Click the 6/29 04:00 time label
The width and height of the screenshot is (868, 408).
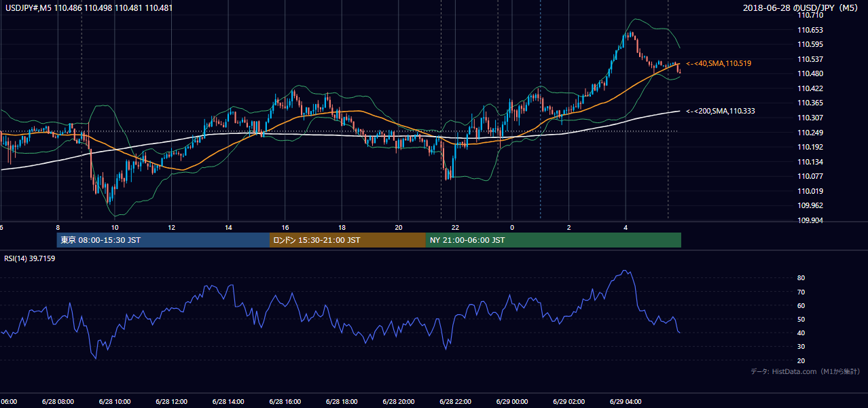pyautogui.click(x=626, y=402)
